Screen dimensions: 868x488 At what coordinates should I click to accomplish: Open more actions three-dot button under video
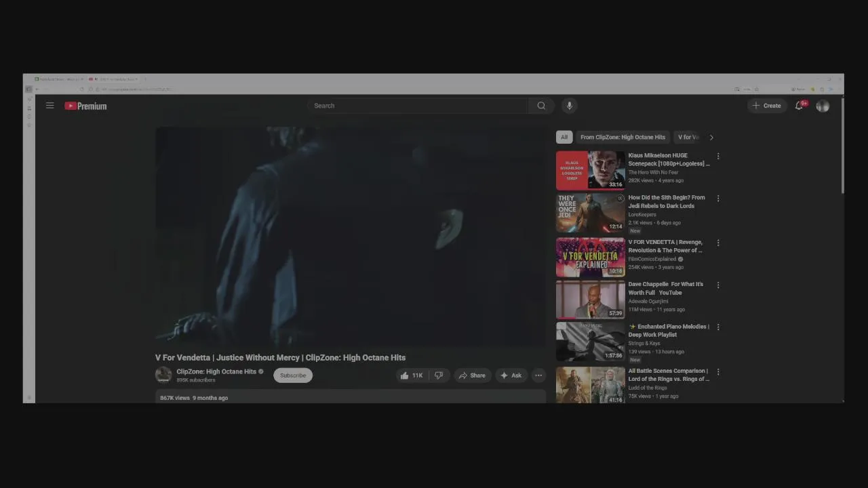coord(538,375)
